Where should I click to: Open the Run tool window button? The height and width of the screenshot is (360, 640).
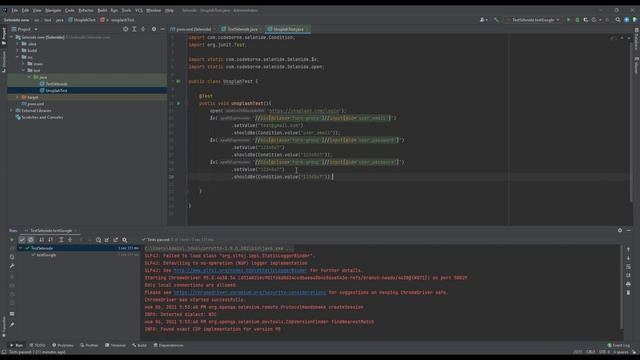[17, 345]
